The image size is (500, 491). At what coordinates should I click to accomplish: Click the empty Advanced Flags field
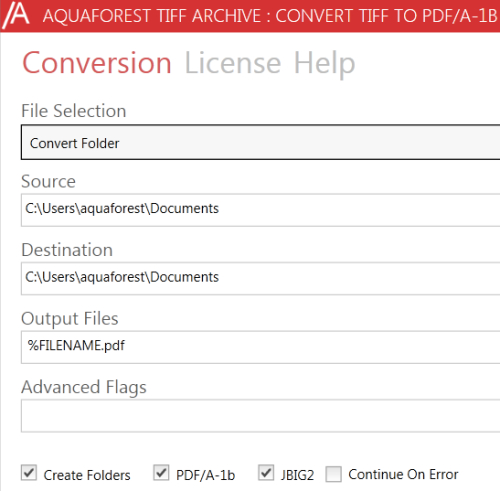point(260,416)
